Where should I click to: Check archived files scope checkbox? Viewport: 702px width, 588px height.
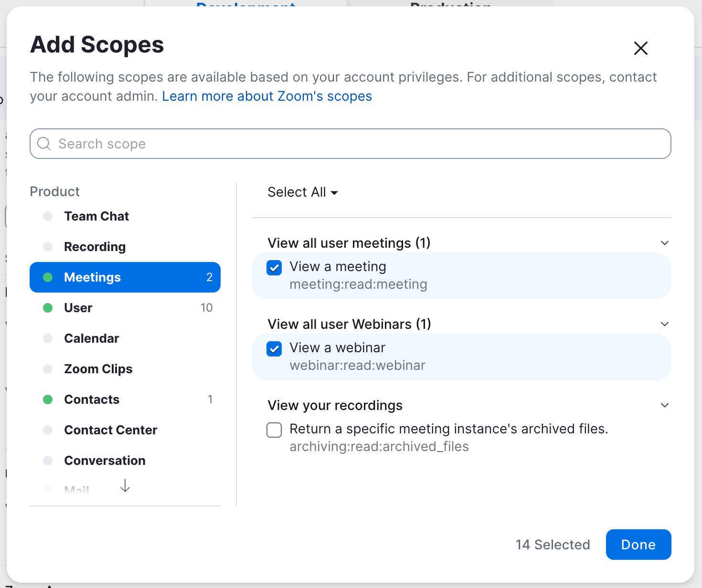tap(274, 430)
